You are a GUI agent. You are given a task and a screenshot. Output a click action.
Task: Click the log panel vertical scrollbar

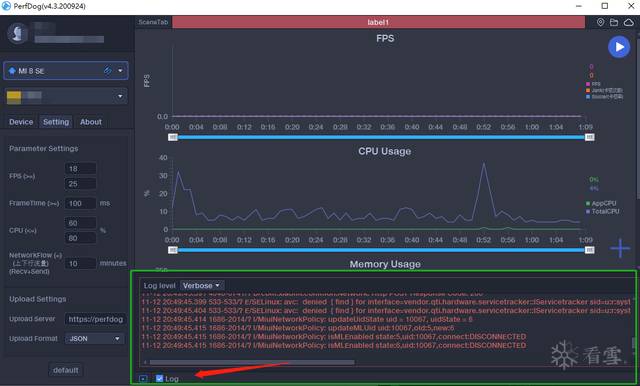(x=633, y=343)
